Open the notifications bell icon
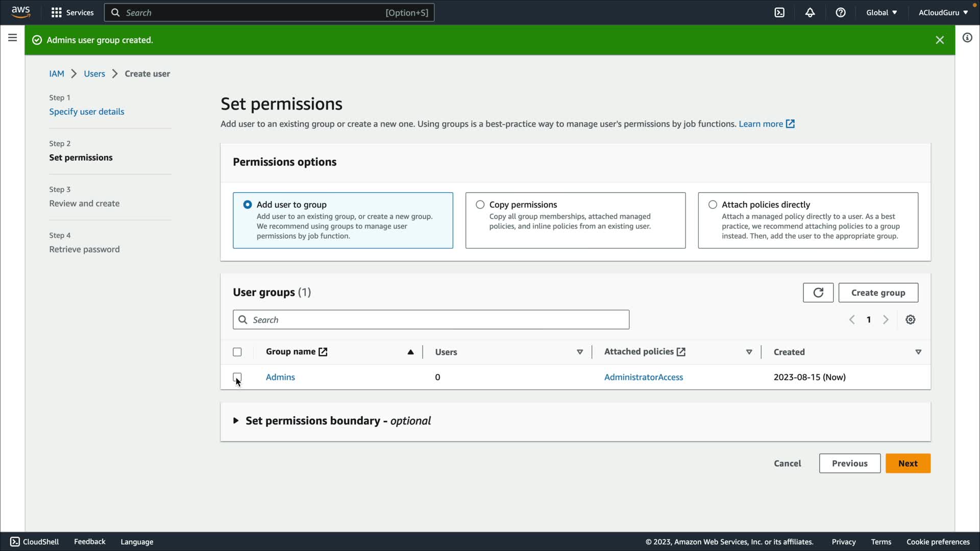The height and width of the screenshot is (551, 980). point(810,13)
